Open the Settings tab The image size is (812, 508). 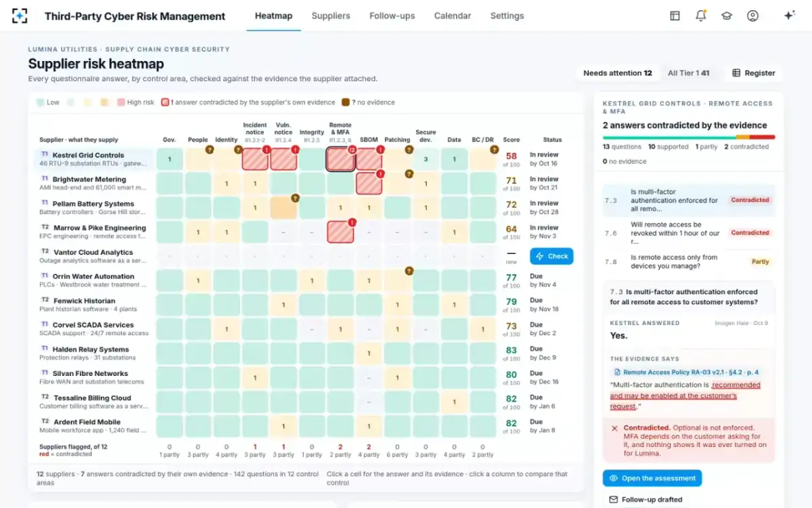point(507,16)
